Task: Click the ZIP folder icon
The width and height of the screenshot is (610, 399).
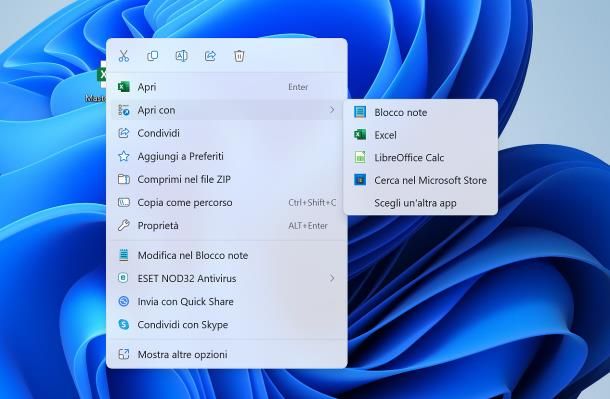Action: pos(124,179)
